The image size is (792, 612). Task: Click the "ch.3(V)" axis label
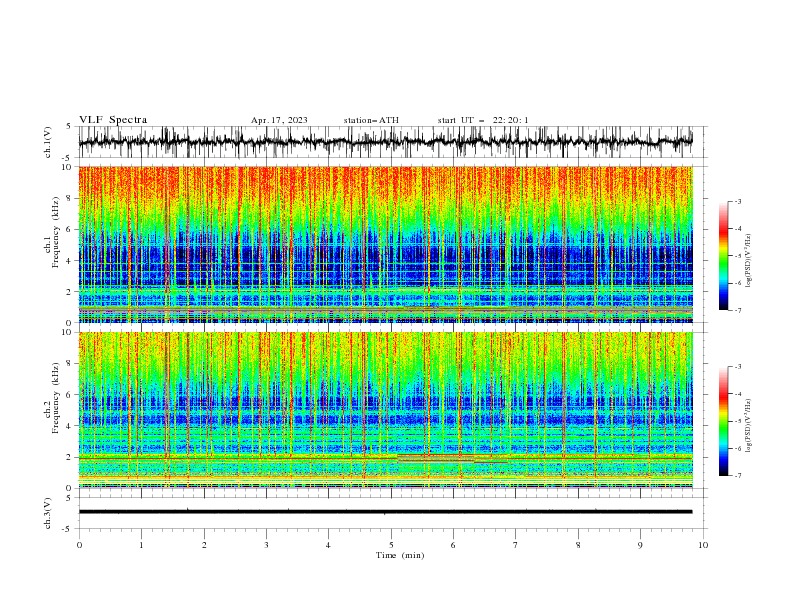pyautogui.click(x=48, y=513)
